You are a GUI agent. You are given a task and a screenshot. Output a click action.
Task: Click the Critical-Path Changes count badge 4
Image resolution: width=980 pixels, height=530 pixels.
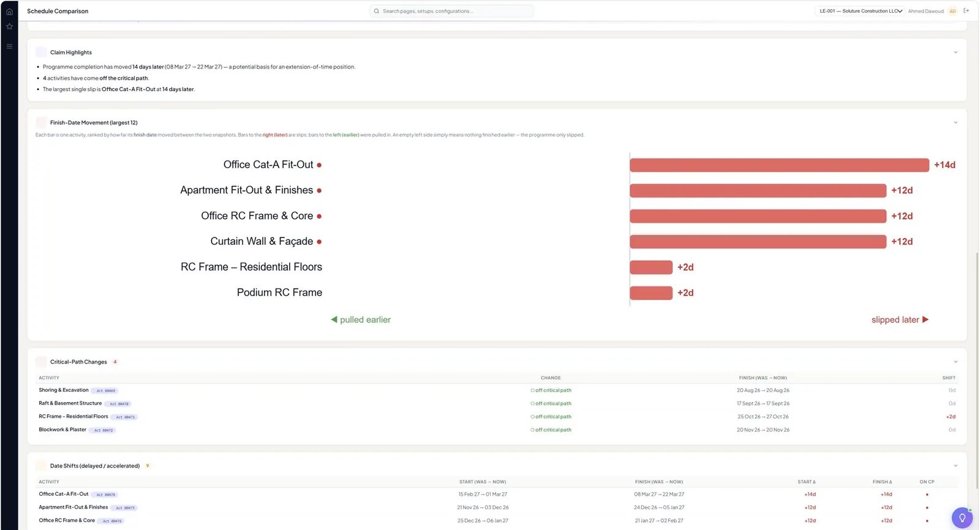(x=115, y=362)
